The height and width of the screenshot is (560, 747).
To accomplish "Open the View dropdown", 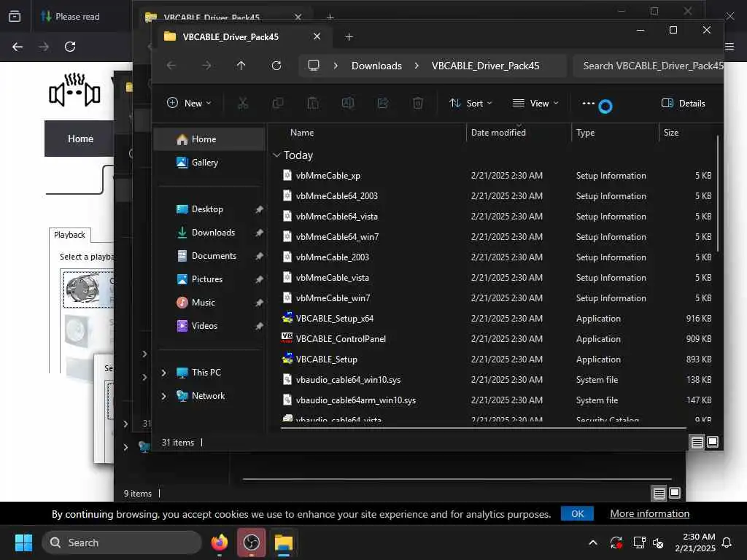I will (535, 103).
